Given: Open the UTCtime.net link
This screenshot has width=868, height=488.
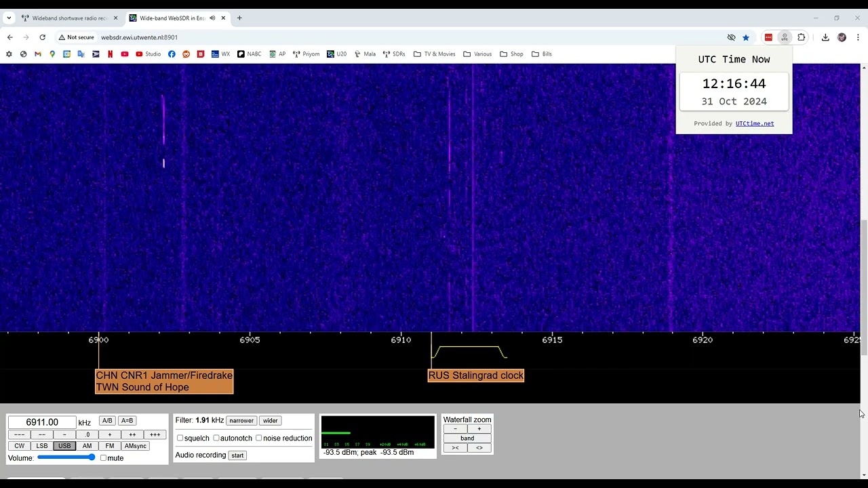Looking at the screenshot, I should point(755,123).
